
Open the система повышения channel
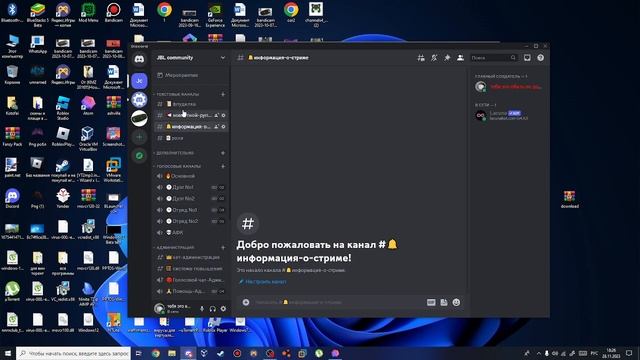191,269
